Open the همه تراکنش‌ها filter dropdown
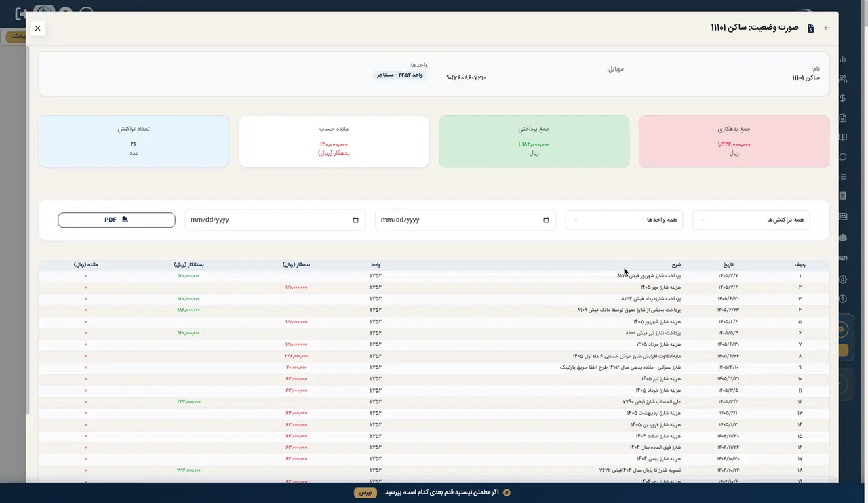 pos(751,220)
